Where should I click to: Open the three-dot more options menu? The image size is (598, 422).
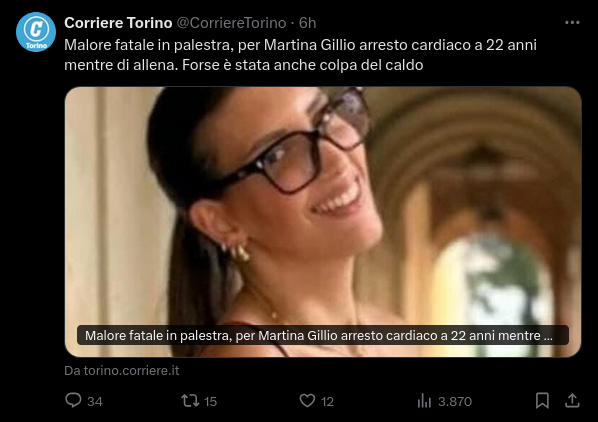pos(572,23)
